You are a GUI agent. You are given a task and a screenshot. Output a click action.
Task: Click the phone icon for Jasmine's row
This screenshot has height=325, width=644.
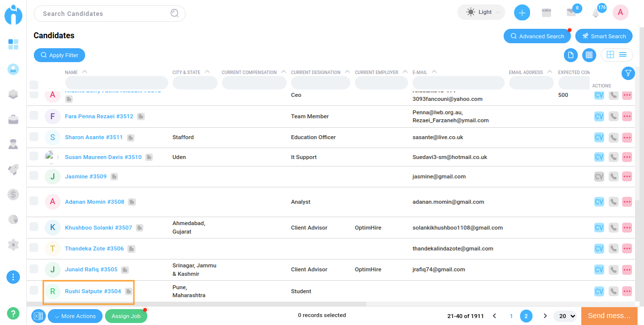[613, 176]
